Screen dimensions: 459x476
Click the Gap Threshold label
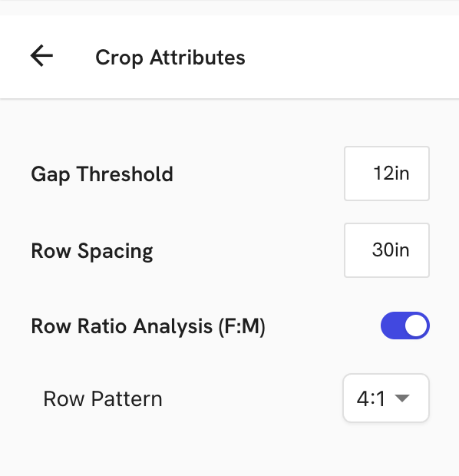coord(102,174)
